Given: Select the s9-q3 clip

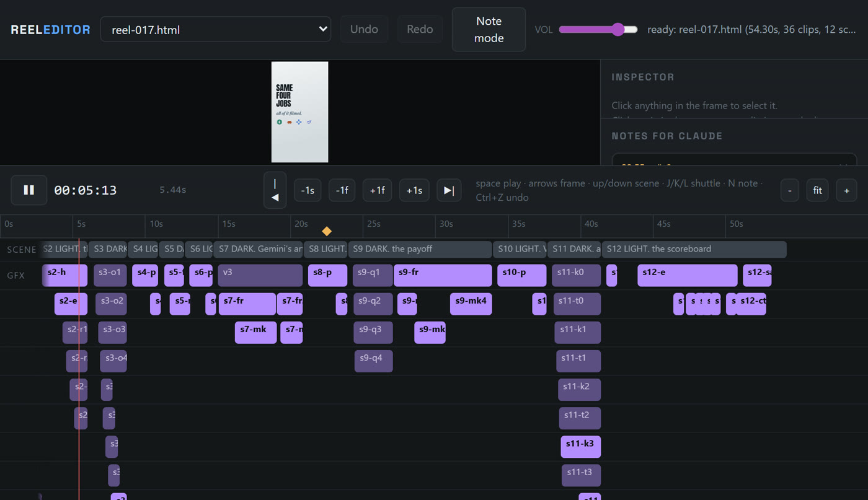Looking at the screenshot, I should click(x=373, y=333).
